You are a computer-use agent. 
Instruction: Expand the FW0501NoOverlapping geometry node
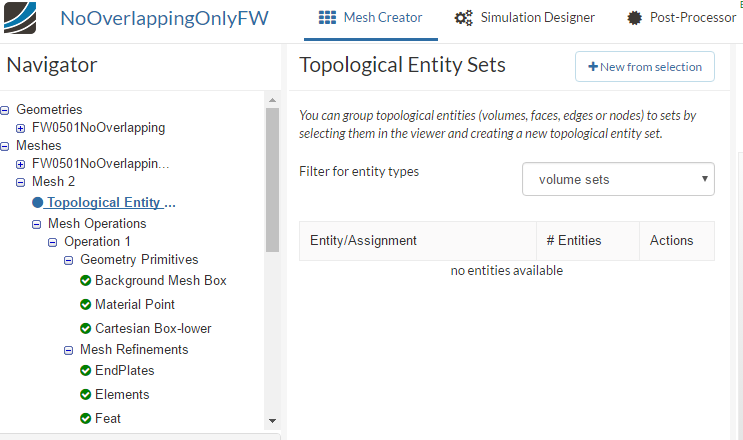21,128
